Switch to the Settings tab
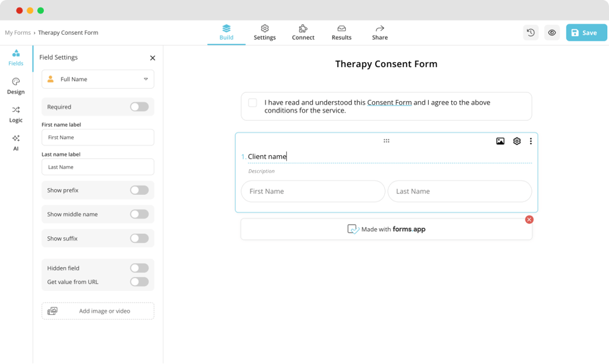The width and height of the screenshot is (609, 364). pos(264,32)
